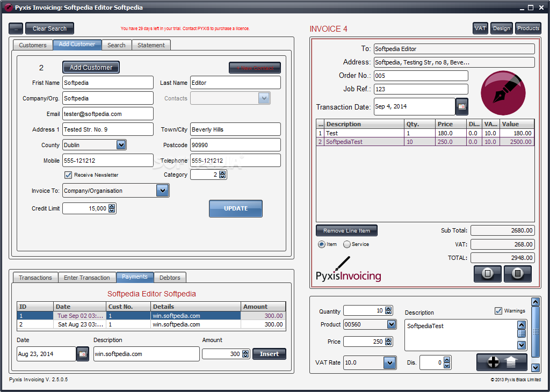The image size is (550, 392).
Task: Open the Debtors tab
Action: click(x=170, y=277)
